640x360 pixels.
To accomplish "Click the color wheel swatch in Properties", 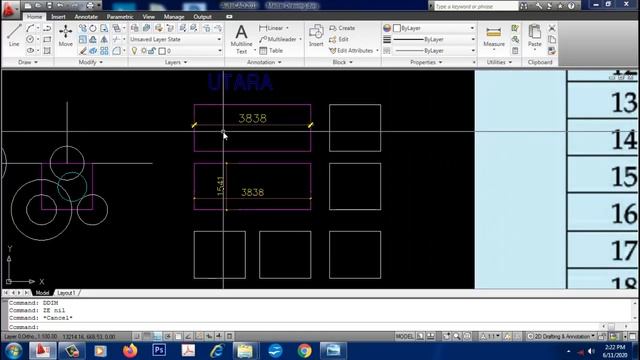I will point(387,28).
